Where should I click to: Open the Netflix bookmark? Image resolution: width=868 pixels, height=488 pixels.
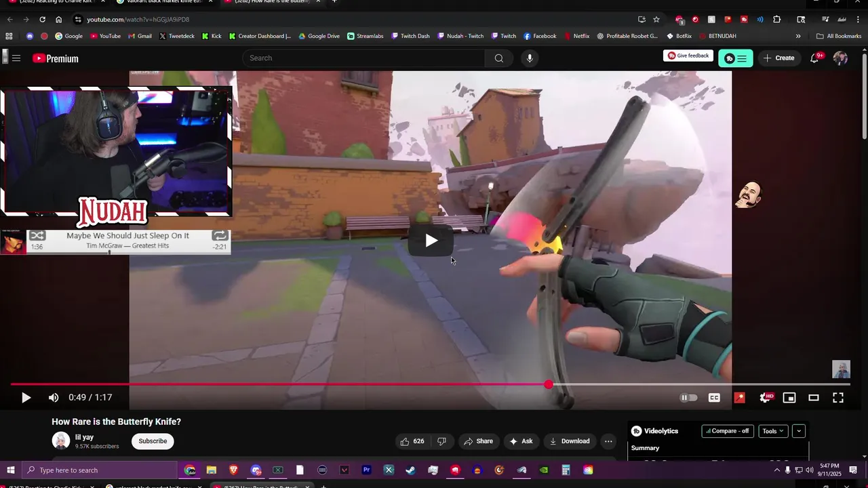coord(577,36)
